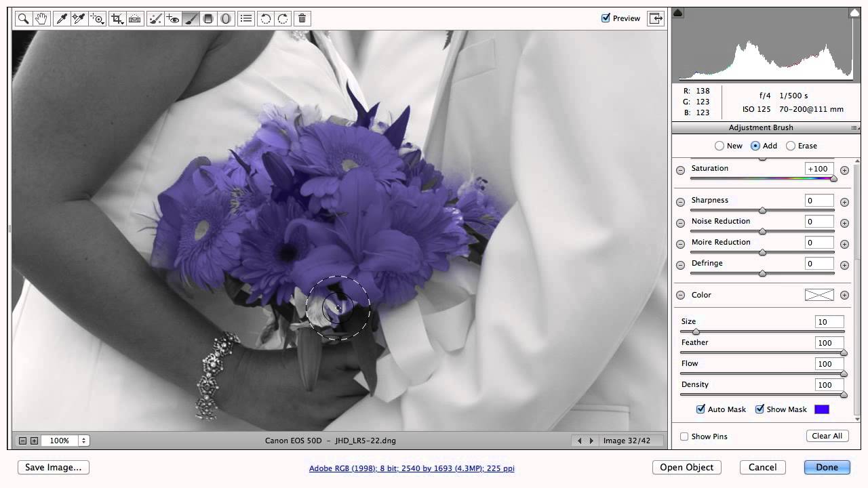Decrease Moire Reduction with minus icon
The image size is (868, 488).
680,244
